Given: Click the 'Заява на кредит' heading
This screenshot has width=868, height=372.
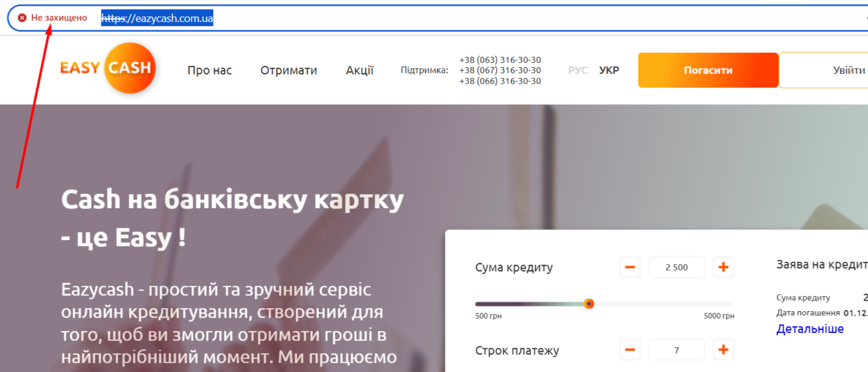Looking at the screenshot, I should coord(822,265).
